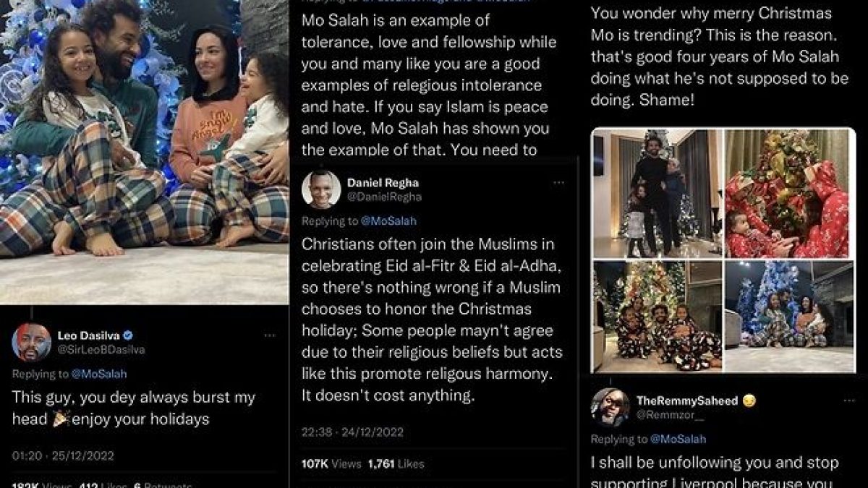This screenshot has width=868, height=488.
Task: Open top-left photo in the image grid
Action: click(657, 192)
